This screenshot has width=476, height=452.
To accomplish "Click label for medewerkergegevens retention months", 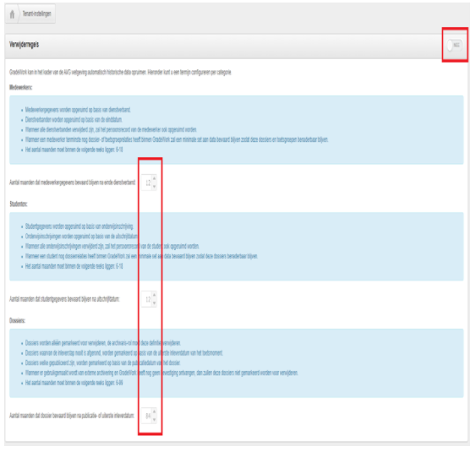I will 72,182.
